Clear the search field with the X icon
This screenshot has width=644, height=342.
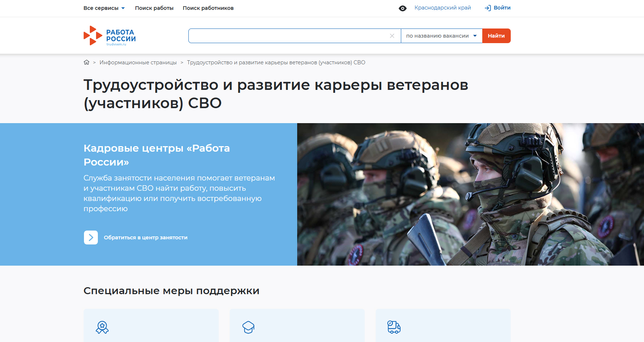point(392,36)
